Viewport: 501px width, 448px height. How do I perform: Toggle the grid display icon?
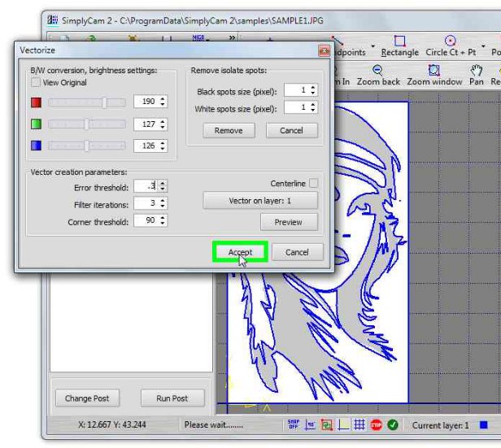pyautogui.click(x=359, y=424)
